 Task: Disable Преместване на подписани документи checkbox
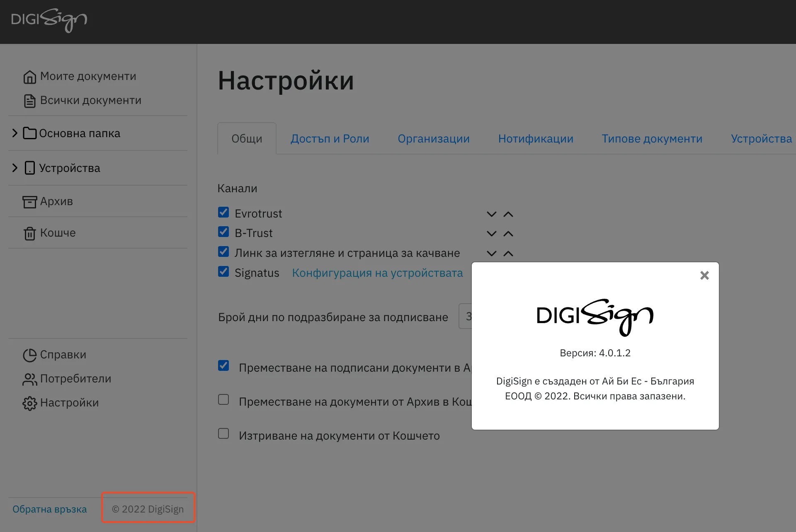223,365
